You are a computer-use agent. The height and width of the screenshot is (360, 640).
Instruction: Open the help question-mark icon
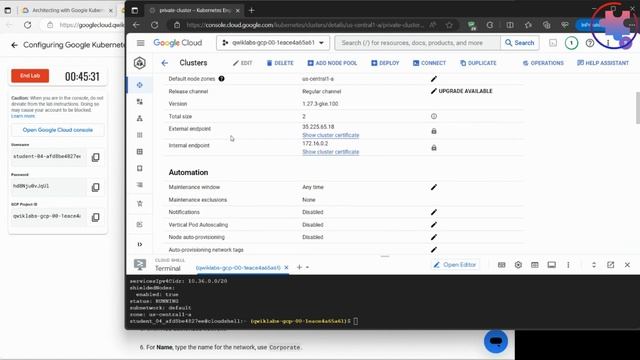(589, 43)
